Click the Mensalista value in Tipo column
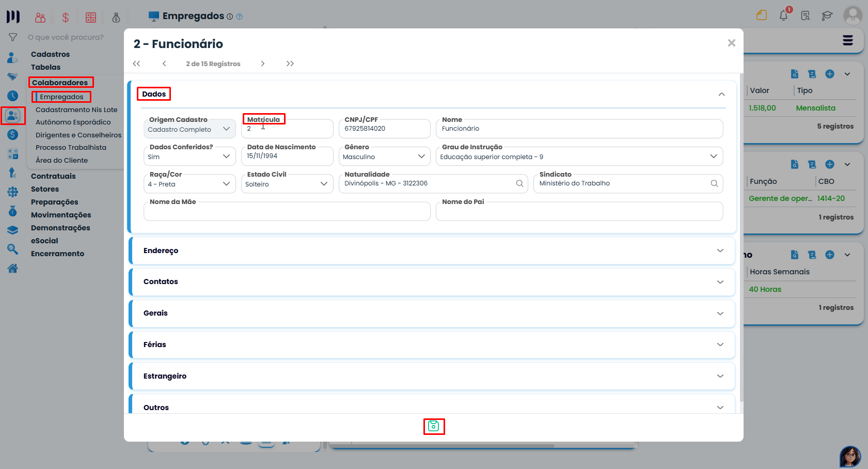The image size is (868, 469). pyautogui.click(x=815, y=108)
